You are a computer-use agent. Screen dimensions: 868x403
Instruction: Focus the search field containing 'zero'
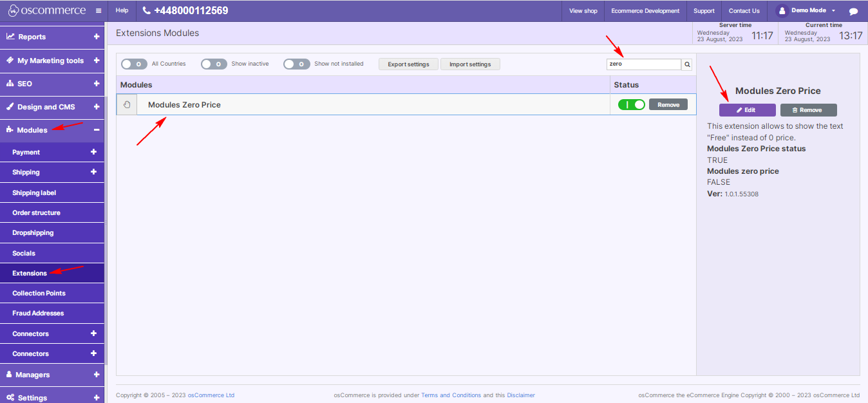[x=644, y=64]
